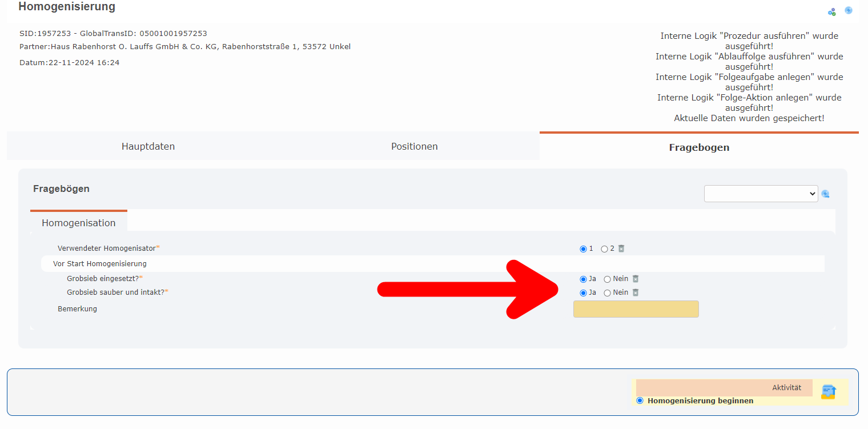Open the Fragebögen selection dropdown
Viewport: 868px width, 429px height.
pos(761,194)
